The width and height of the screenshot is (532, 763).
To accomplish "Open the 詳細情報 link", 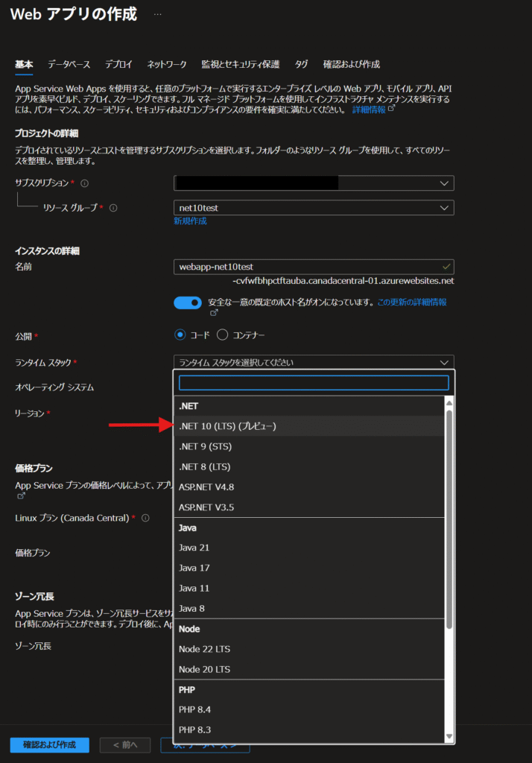I will (369, 110).
